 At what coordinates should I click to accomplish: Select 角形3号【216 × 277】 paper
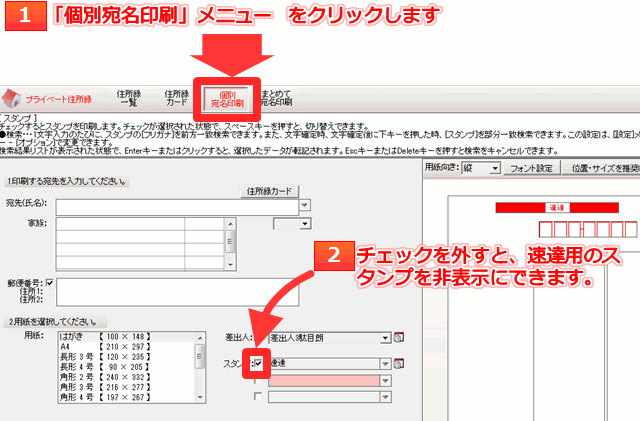[127, 387]
